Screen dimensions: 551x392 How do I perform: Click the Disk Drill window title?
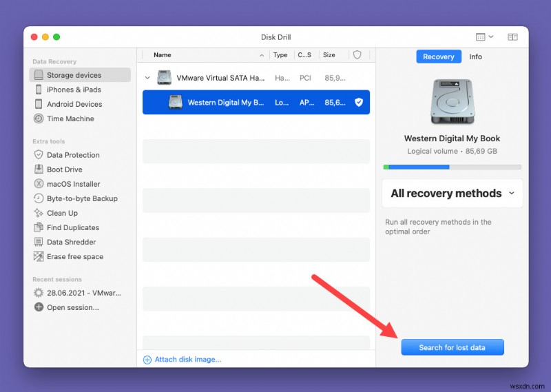[x=276, y=37]
